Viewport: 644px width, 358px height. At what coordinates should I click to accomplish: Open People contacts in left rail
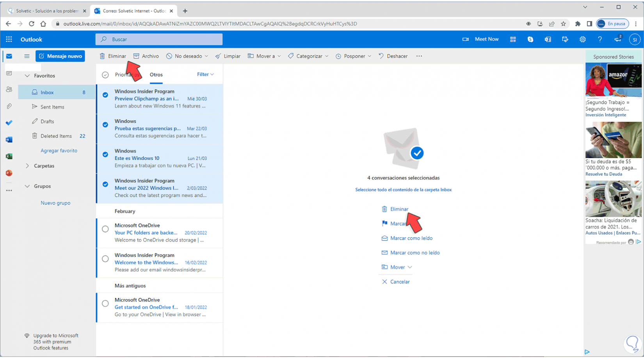pos(9,89)
